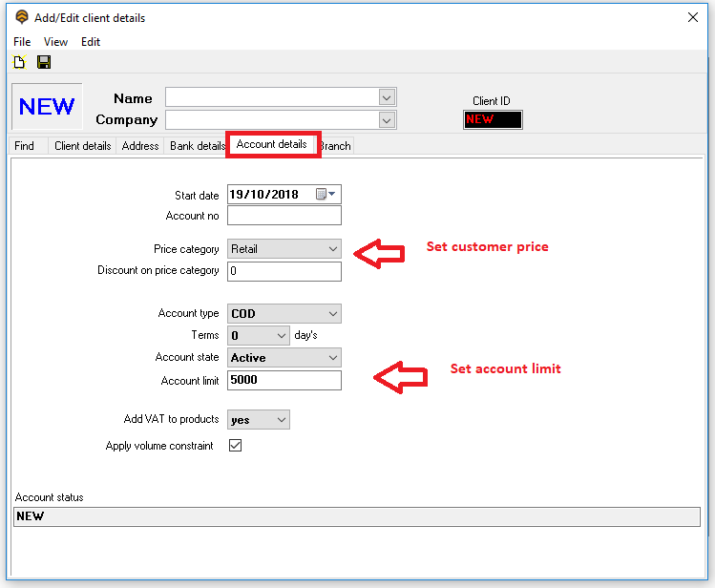Screen dimensions: 715x588
Task: Open the View menu
Action: 55,42
